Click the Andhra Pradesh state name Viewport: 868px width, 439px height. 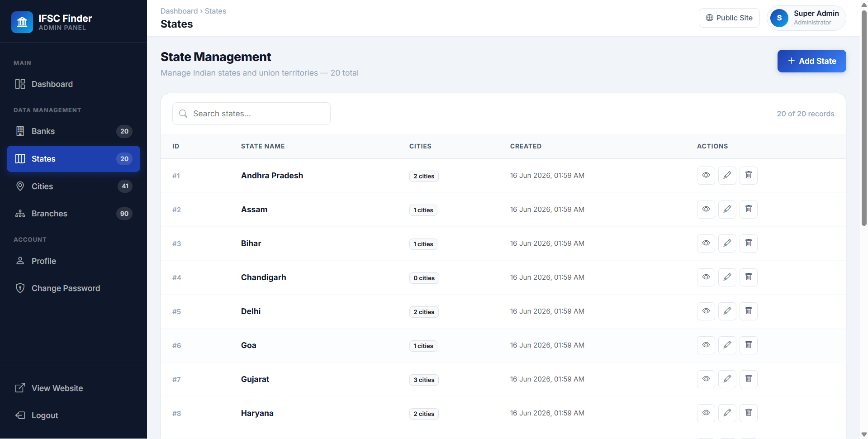click(x=272, y=176)
